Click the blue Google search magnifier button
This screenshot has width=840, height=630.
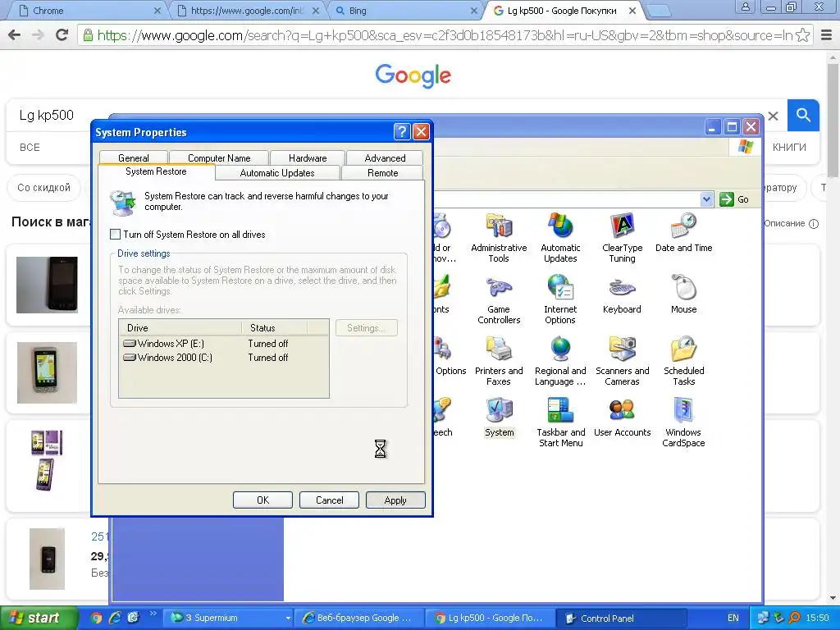(803, 115)
